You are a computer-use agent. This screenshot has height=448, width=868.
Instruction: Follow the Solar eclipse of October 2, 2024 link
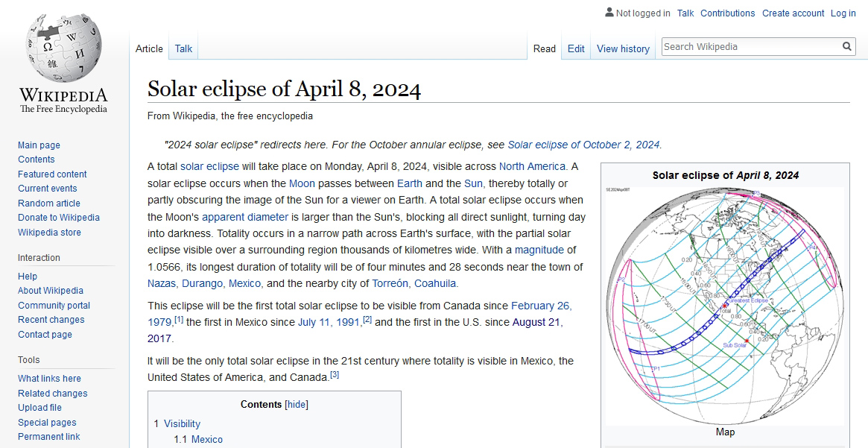point(583,145)
